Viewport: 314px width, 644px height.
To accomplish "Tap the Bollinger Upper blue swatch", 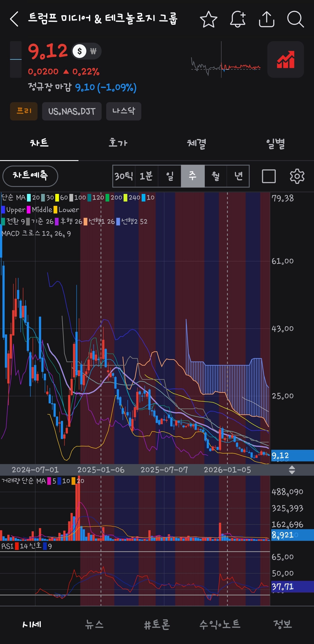I will pos(3,210).
